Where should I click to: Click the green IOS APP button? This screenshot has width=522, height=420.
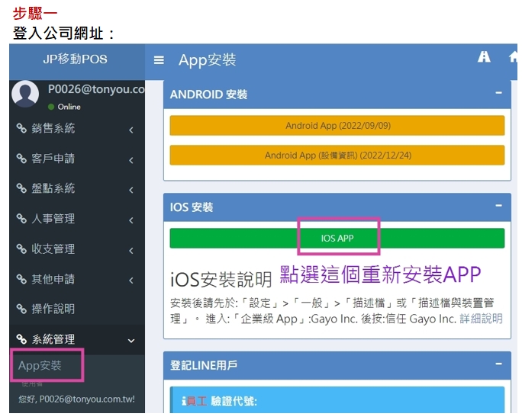coord(337,238)
